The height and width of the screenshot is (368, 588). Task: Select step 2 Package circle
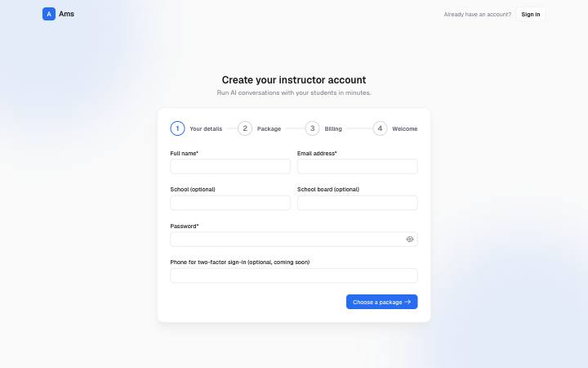(245, 128)
